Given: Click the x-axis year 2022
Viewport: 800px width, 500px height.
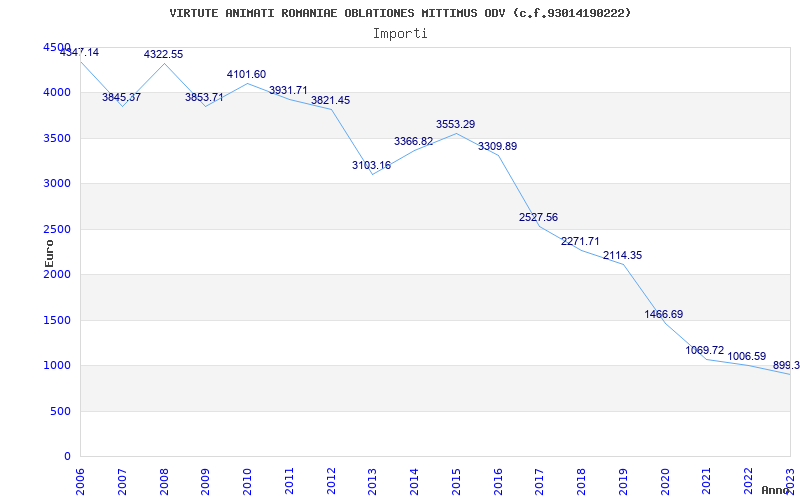Looking at the screenshot, I should [x=748, y=482].
